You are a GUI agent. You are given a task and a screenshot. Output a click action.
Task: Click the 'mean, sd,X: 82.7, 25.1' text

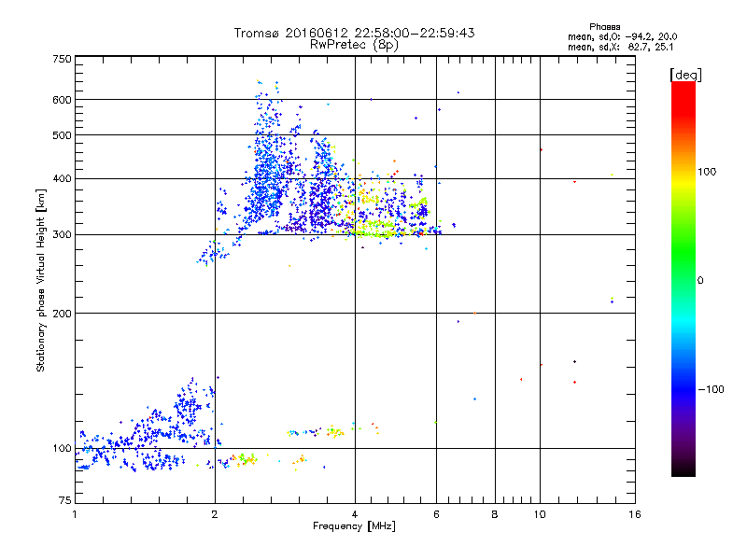tap(620, 47)
